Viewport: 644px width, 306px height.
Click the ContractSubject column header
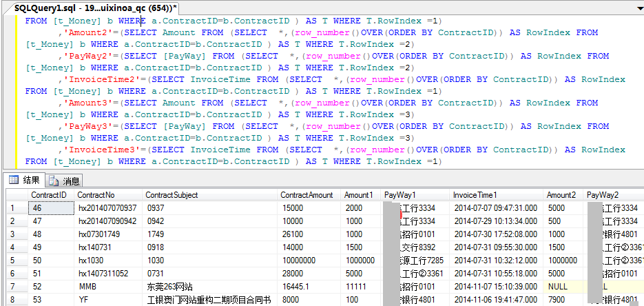209,195
